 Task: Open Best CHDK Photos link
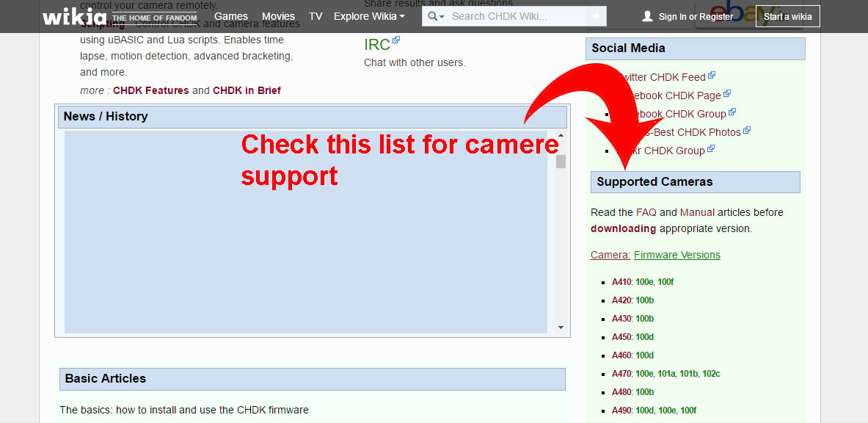click(677, 132)
